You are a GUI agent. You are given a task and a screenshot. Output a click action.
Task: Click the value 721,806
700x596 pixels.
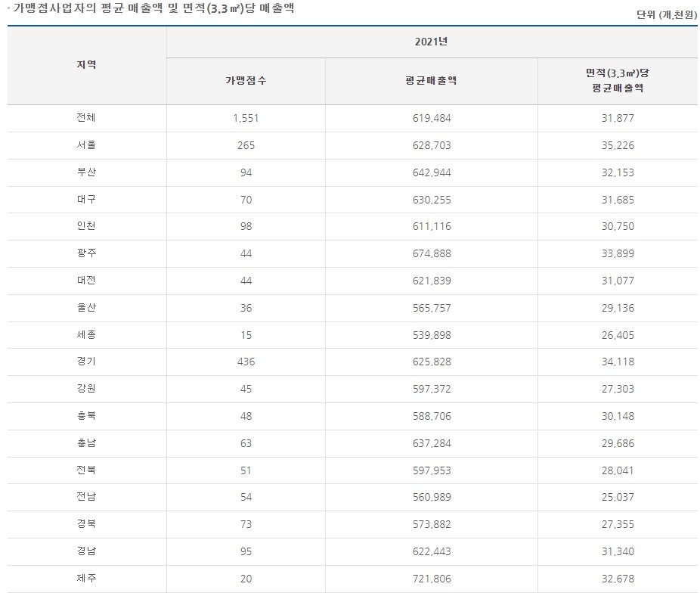point(432,579)
